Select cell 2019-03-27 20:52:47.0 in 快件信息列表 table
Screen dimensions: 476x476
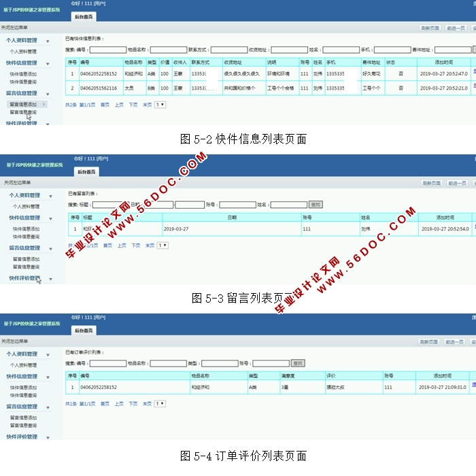[x=444, y=73]
